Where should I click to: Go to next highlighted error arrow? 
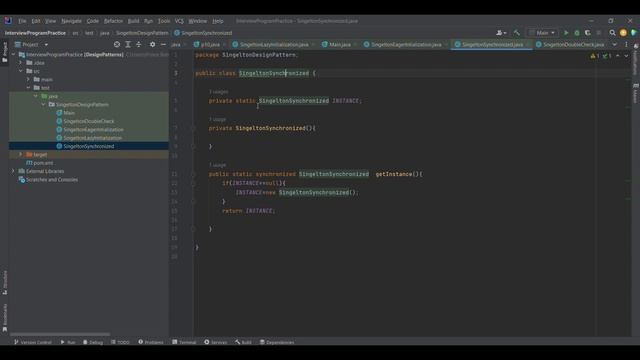[626, 56]
